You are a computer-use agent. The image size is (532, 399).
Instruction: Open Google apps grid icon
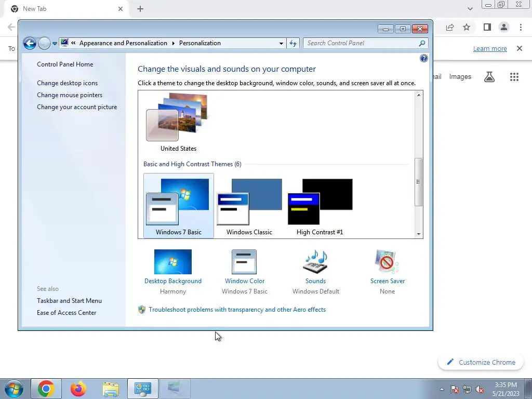tap(514, 77)
